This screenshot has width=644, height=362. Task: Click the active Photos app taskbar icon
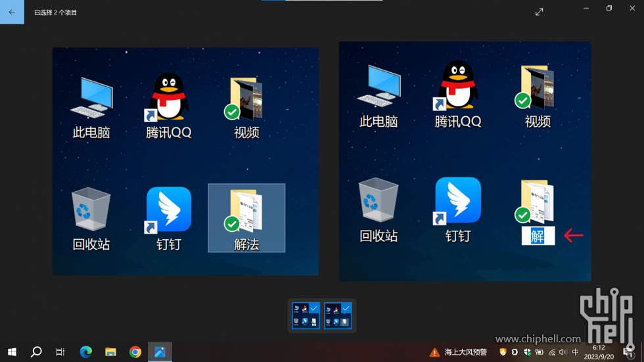pos(160,351)
